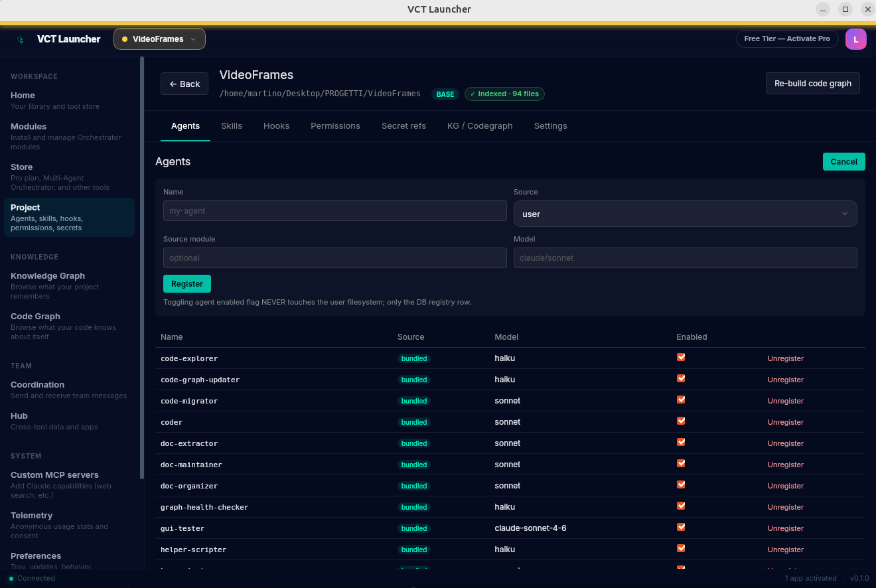Disable the helper-scripter agent checkbox

point(681,548)
